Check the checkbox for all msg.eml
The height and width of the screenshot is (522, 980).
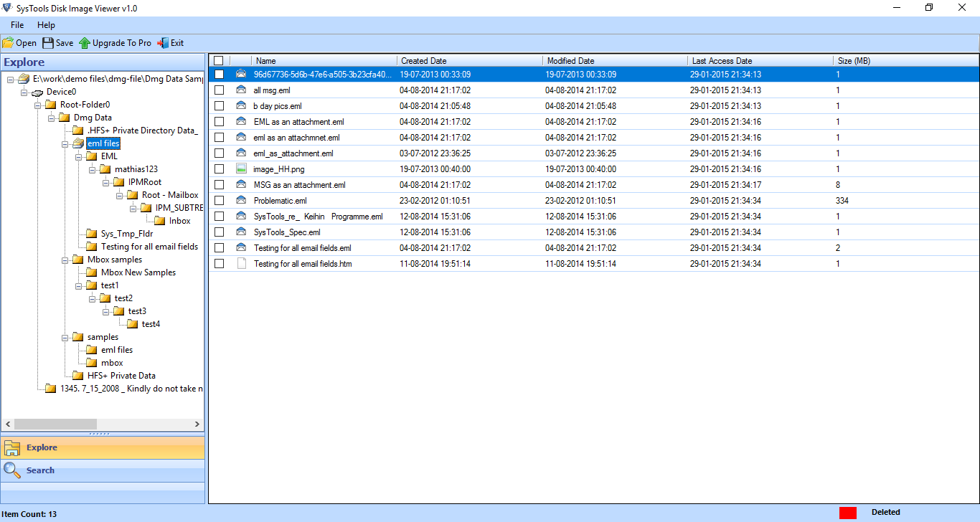219,90
